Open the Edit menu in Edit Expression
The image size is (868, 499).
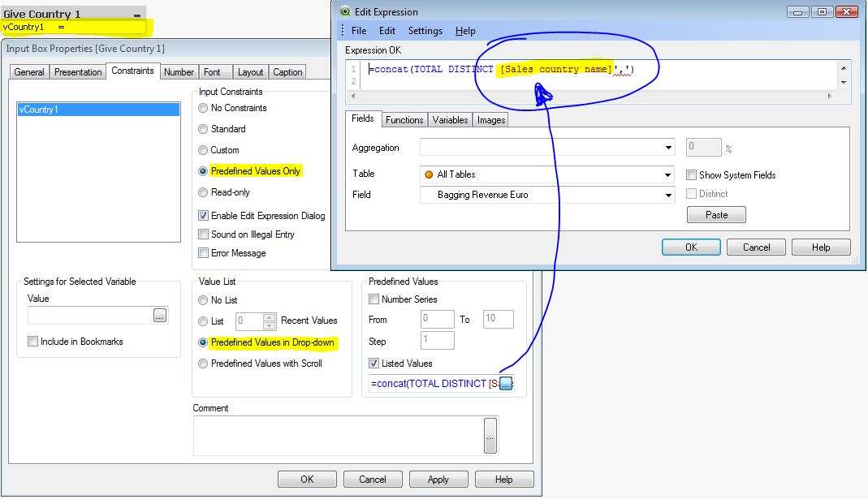pos(387,31)
